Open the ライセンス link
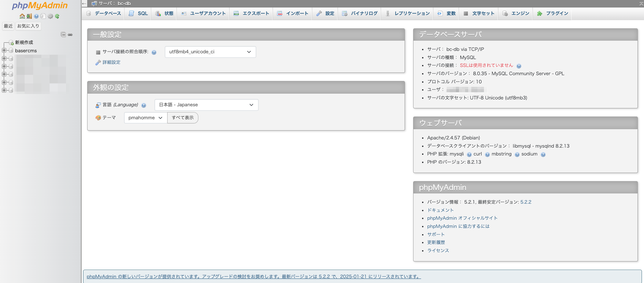This screenshot has height=283, width=644. (x=438, y=251)
